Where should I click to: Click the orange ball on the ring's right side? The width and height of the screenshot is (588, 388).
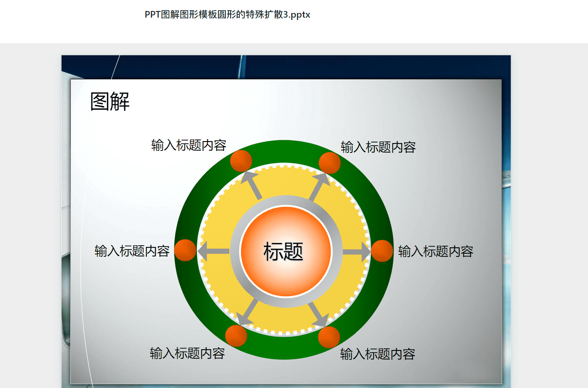click(x=382, y=251)
